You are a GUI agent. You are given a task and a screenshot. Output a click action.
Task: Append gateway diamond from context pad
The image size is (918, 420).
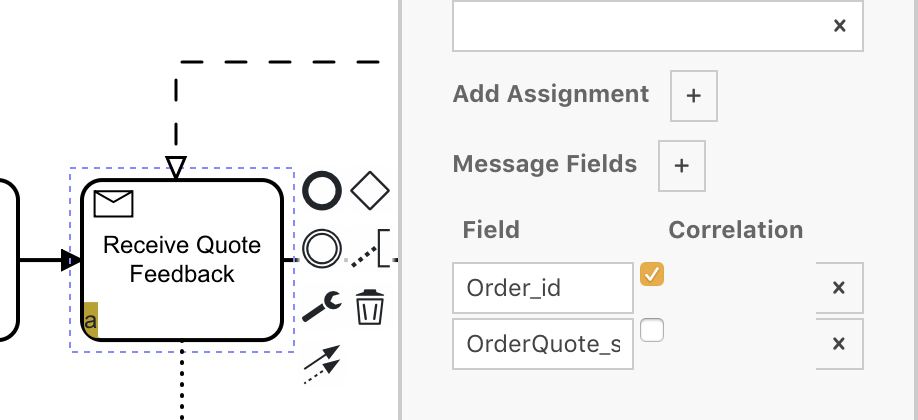pos(371,190)
